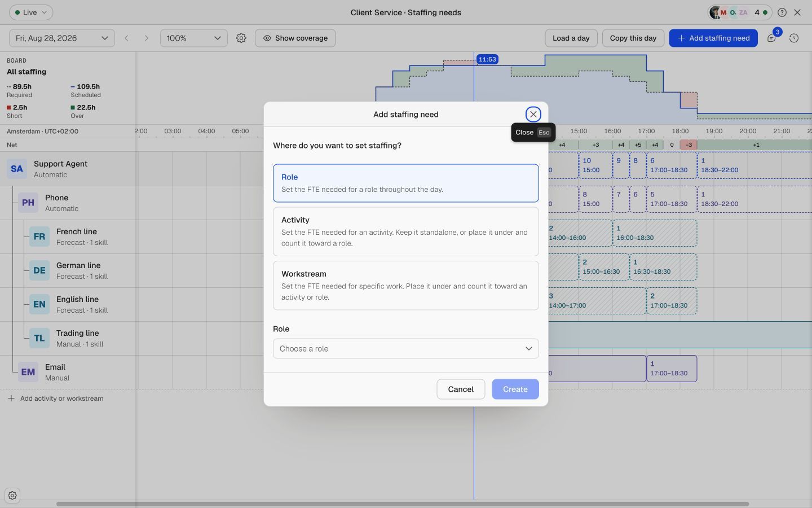Image resolution: width=812 pixels, height=508 pixels.
Task: Select English line block 17:00–18:30
Action: [x=672, y=301]
